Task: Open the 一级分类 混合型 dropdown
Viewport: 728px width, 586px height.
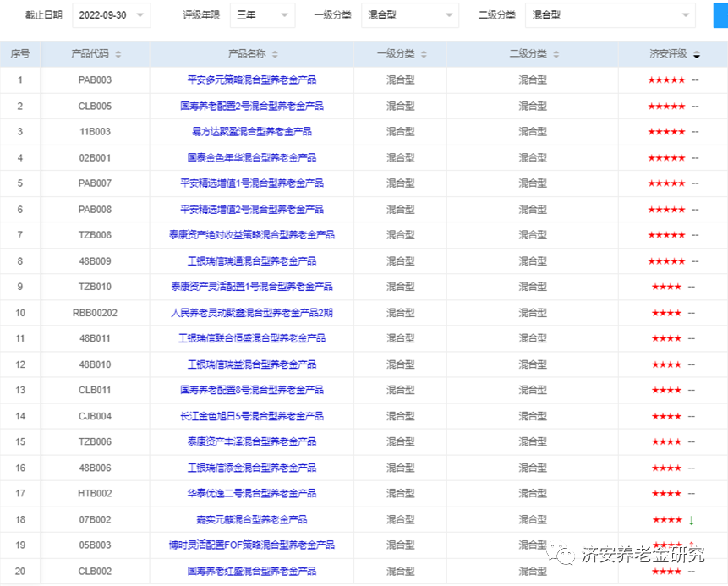Action: (x=410, y=15)
